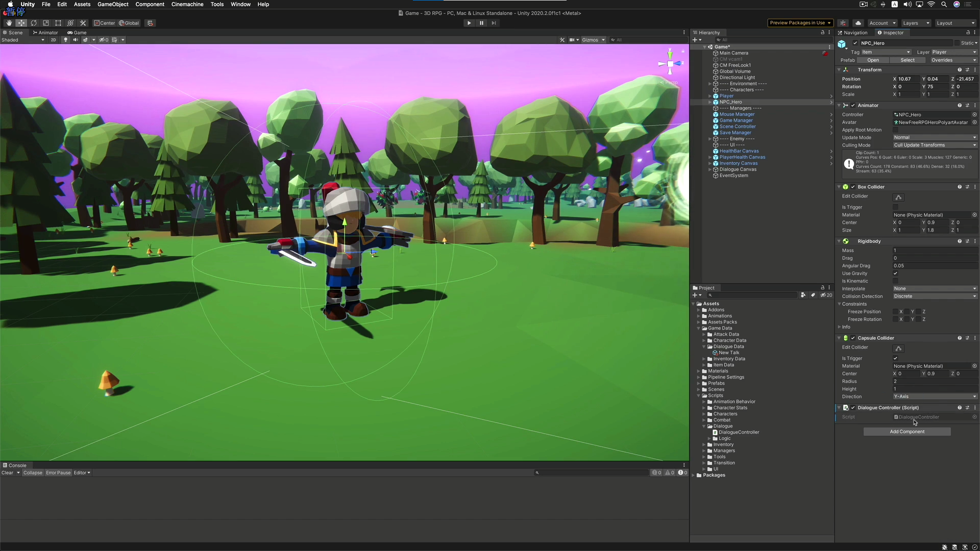Select the Rect Transform tool
This screenshot has height=551, width=980.
click(x=58, y=23)
